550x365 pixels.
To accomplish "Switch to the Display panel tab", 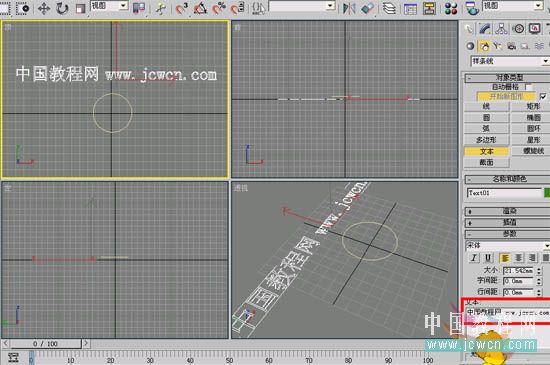I will click(x=535, y=29).
